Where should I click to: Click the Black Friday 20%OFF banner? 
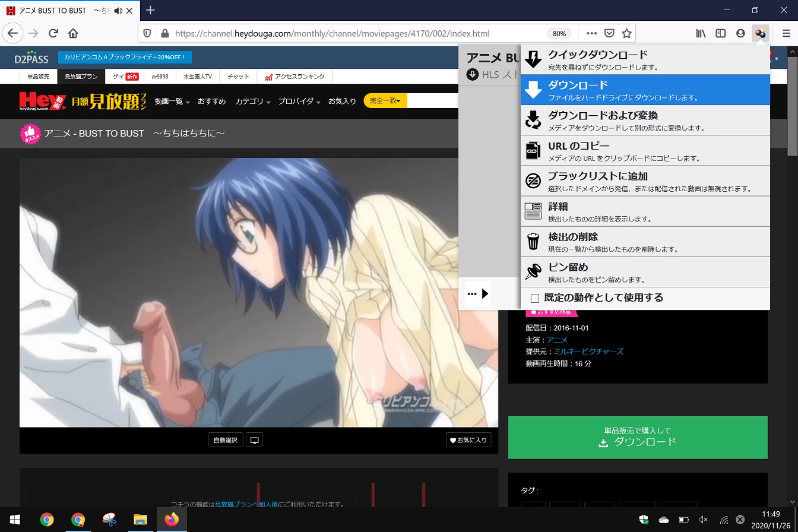[x=125, y=58]
